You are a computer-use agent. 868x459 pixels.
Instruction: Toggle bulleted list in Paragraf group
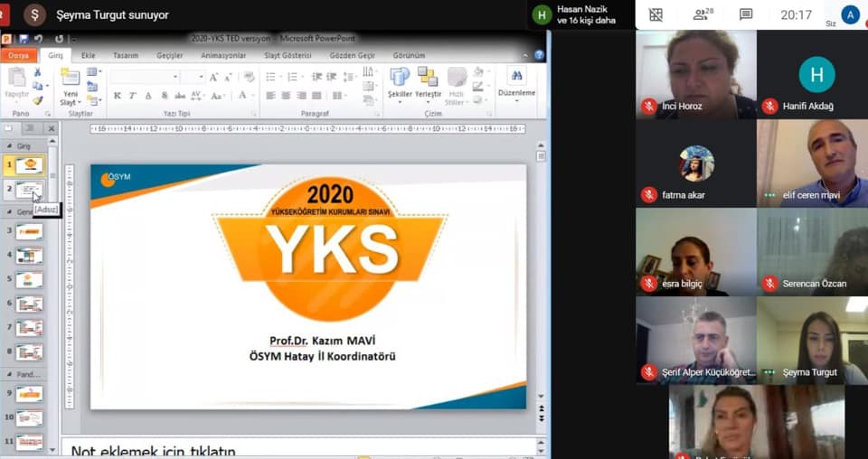tap(270, 78)
